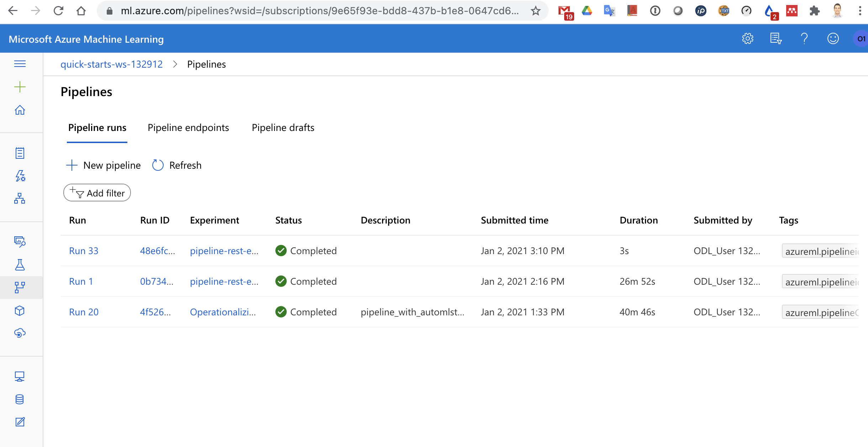Open the Add filter dropdown

[x=97, y=193]
